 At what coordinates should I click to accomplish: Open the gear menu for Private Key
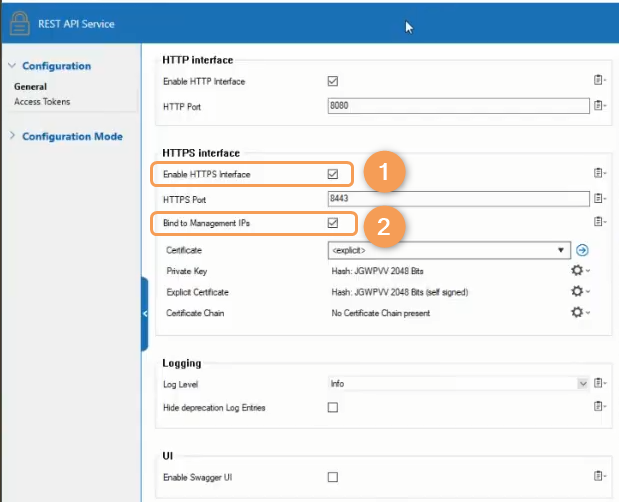click(x=578, y=270)
